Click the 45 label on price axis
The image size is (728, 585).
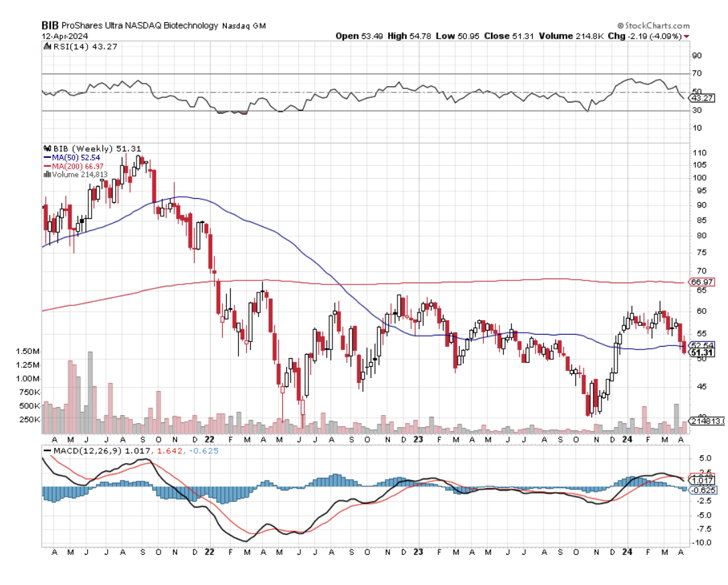tap(701, 386)
